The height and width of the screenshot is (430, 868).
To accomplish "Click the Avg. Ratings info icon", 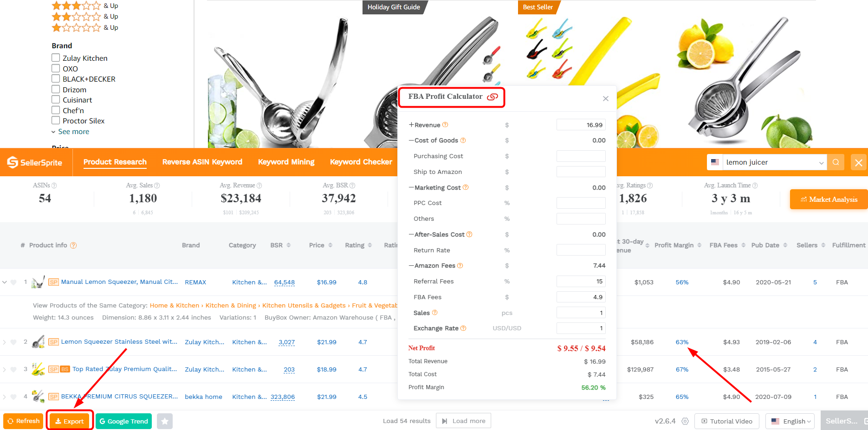I will [650, 186].
